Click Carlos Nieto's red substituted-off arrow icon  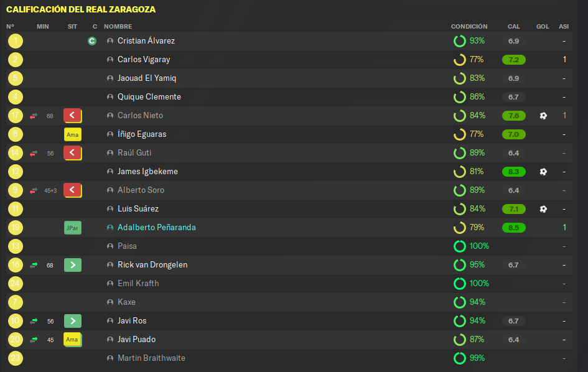[x=73, y=116]
